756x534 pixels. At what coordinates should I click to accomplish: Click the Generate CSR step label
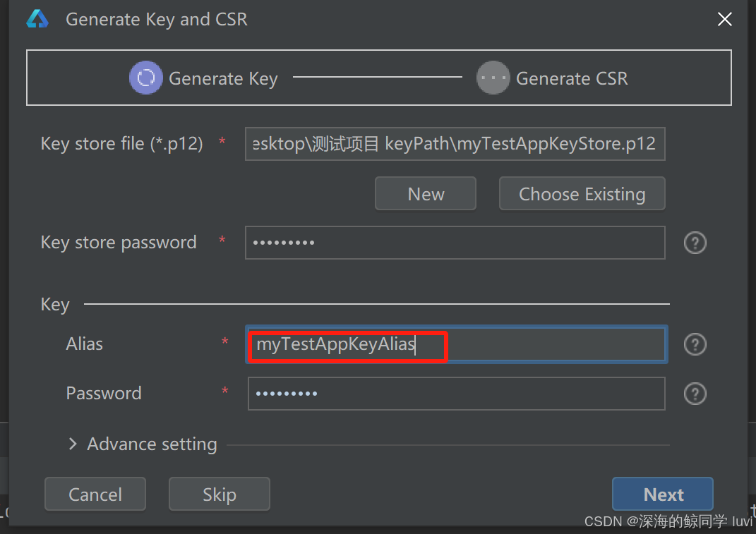pyautogui.click(x=572, y=78)
